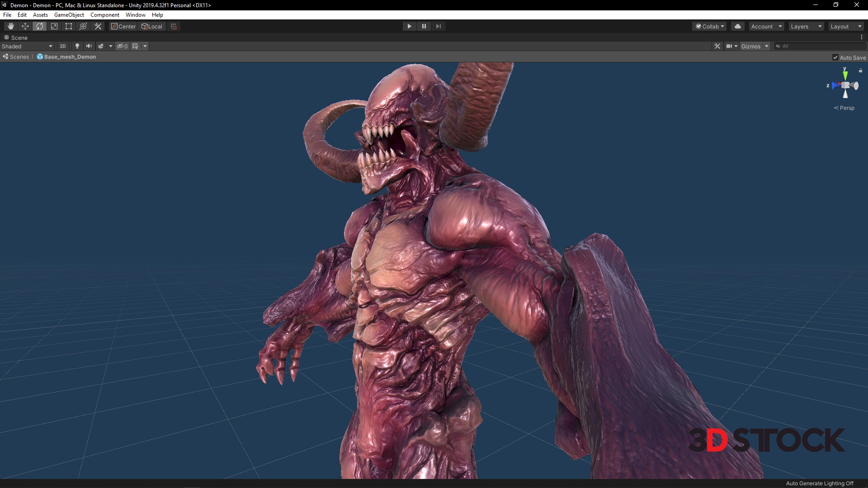Open the cloud services icon
868x488 pixels.
point(738,26)
